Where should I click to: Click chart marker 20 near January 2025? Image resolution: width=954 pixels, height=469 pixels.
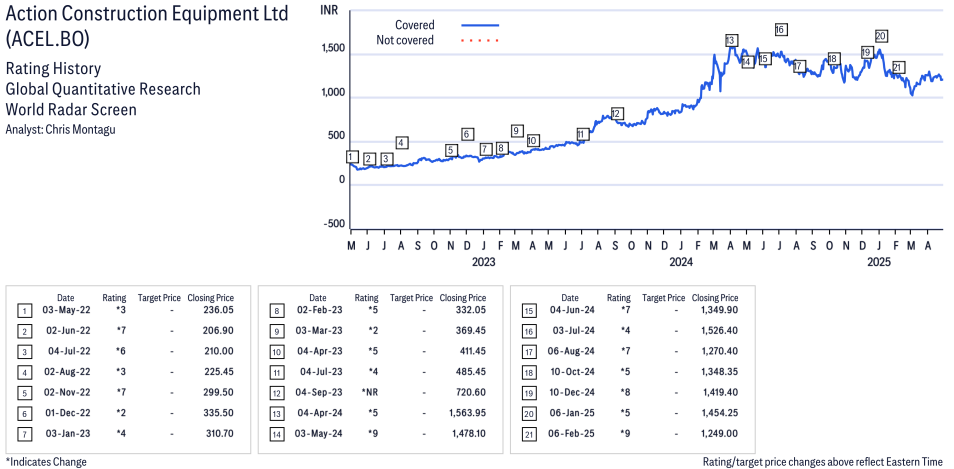880,36
